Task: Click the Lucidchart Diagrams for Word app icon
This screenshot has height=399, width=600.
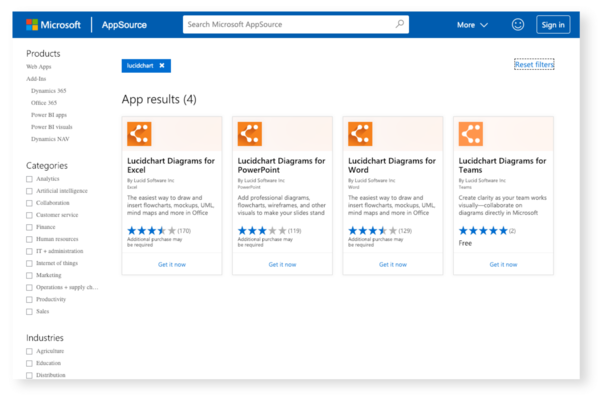Action: tap(360, 134)
